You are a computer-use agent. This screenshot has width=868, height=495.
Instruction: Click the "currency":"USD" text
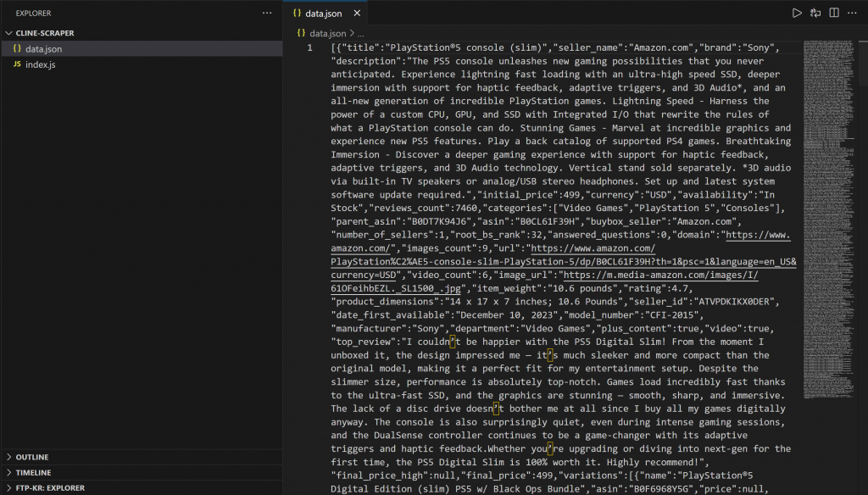(629, 195)
